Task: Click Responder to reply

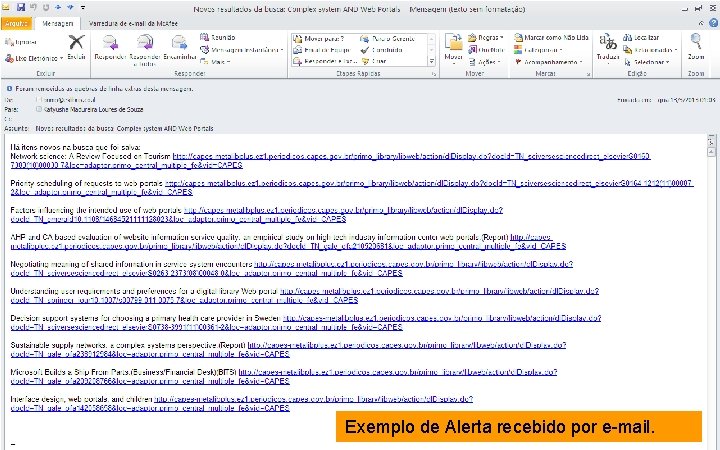Action: pos(110,48)
